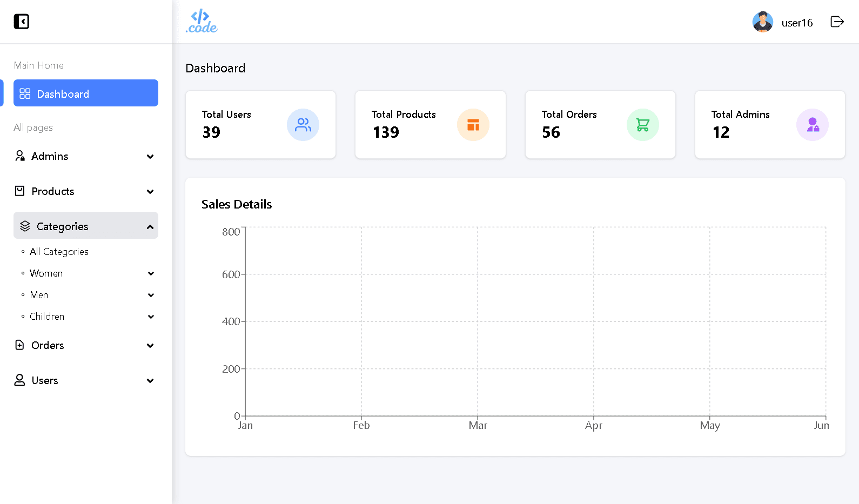Open the user16 avatar picture

click(763, 22)
